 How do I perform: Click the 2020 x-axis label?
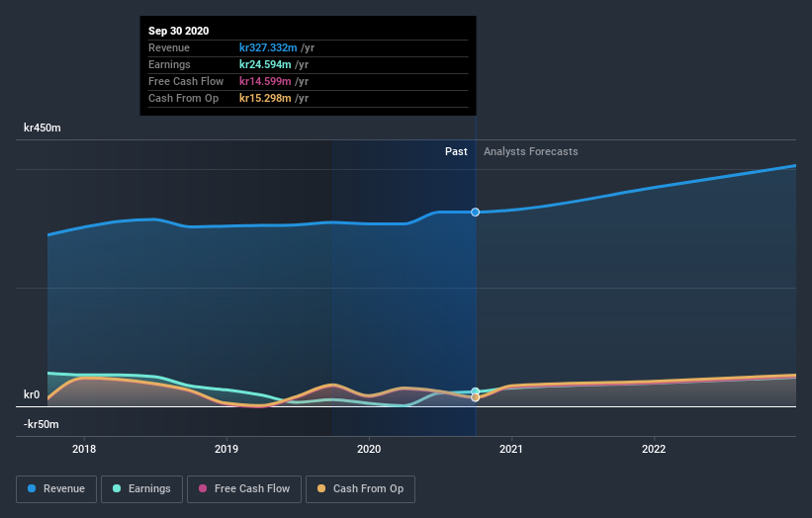pos(369,449)
